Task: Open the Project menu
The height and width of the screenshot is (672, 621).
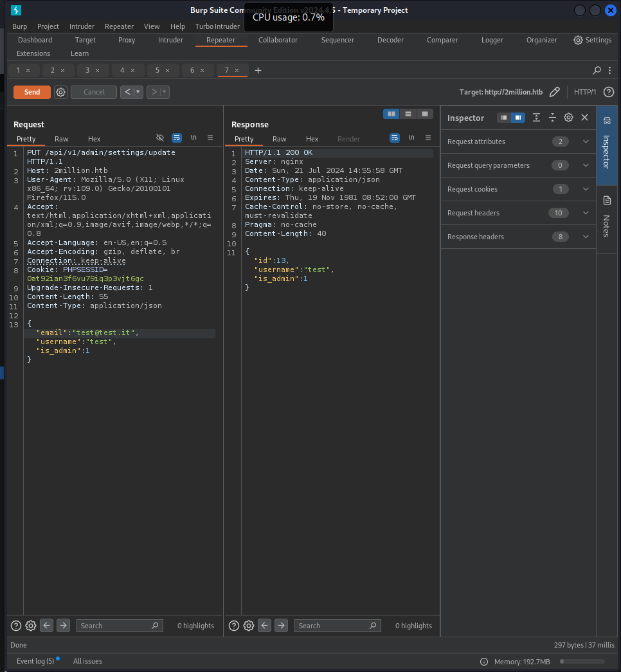Action: (x=48, y=26)
